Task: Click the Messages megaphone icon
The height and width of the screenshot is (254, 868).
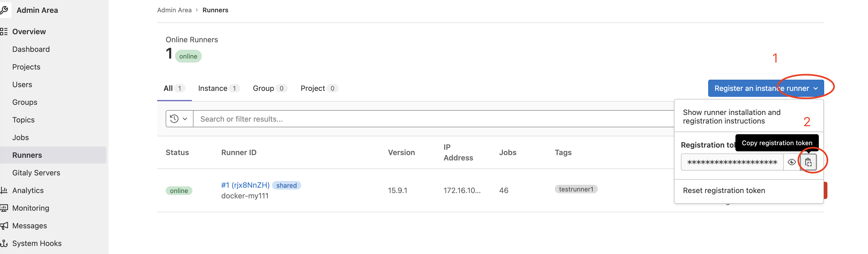Action: (4, 226)
